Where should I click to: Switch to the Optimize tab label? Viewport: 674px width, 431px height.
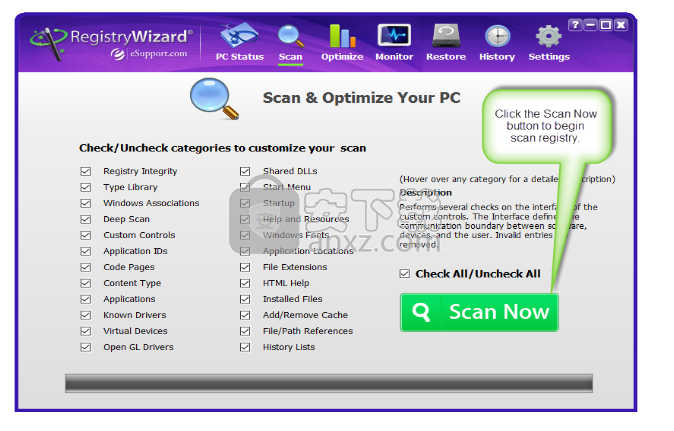tap(342, 57)
